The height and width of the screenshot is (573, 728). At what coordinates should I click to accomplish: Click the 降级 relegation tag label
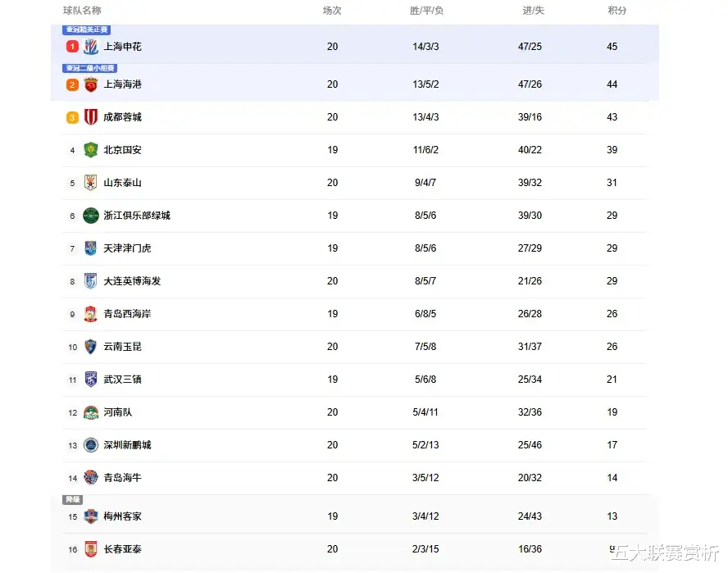pos(72,500)
